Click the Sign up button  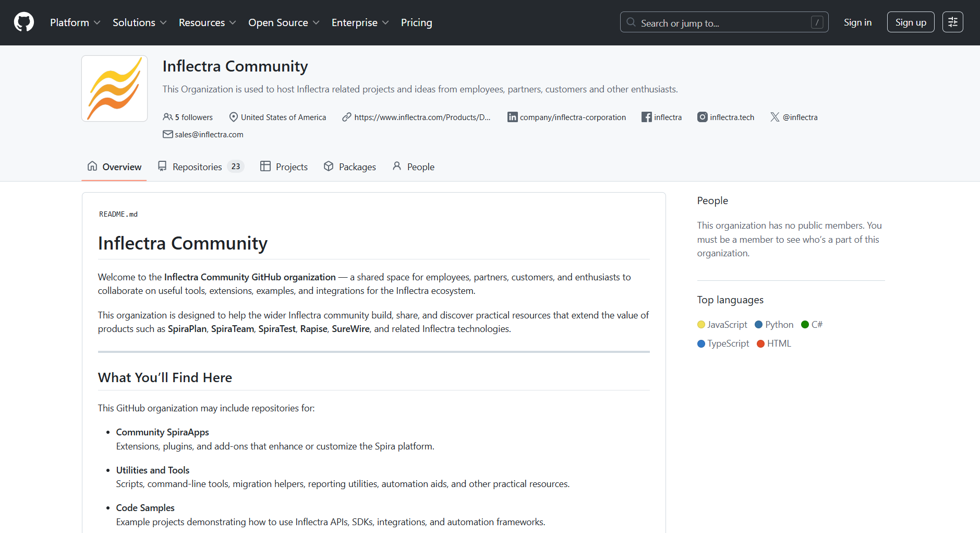click(911, 22)
